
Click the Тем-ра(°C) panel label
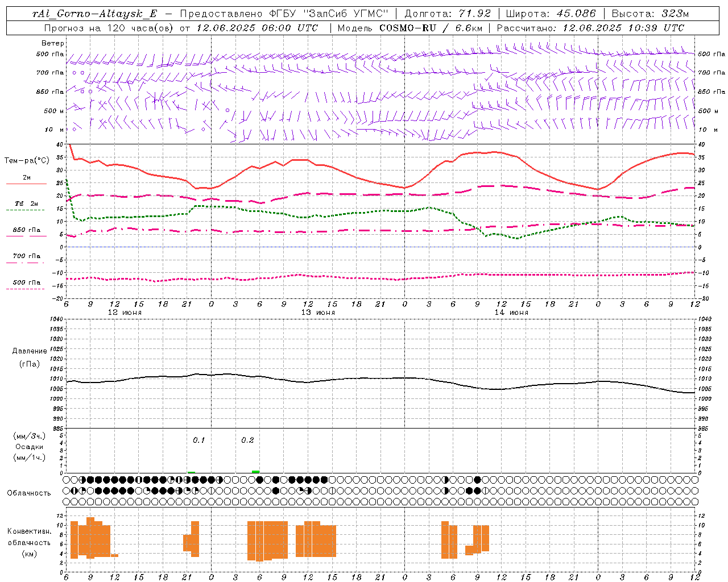pos(27,161)
